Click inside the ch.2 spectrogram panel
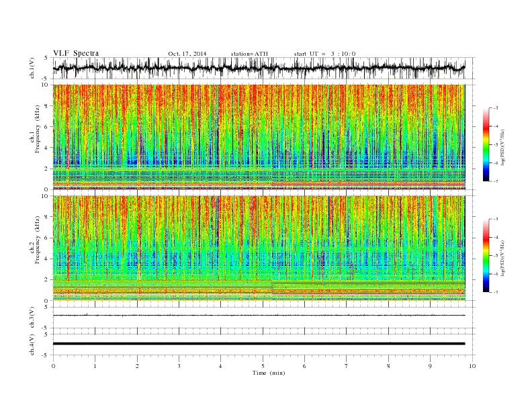The image size is (532, 411). coord(259,248)
